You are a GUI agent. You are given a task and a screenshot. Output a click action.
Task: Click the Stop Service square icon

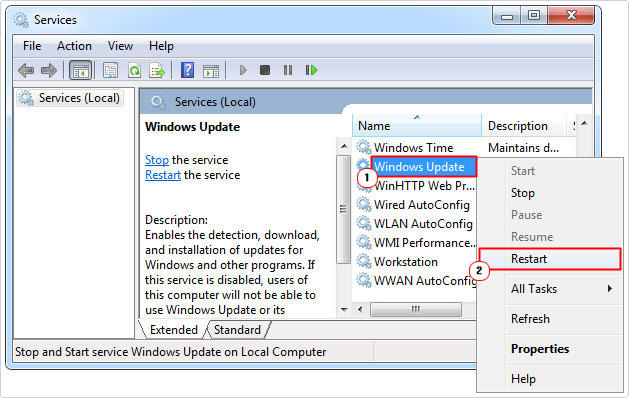tap(265, 70)
